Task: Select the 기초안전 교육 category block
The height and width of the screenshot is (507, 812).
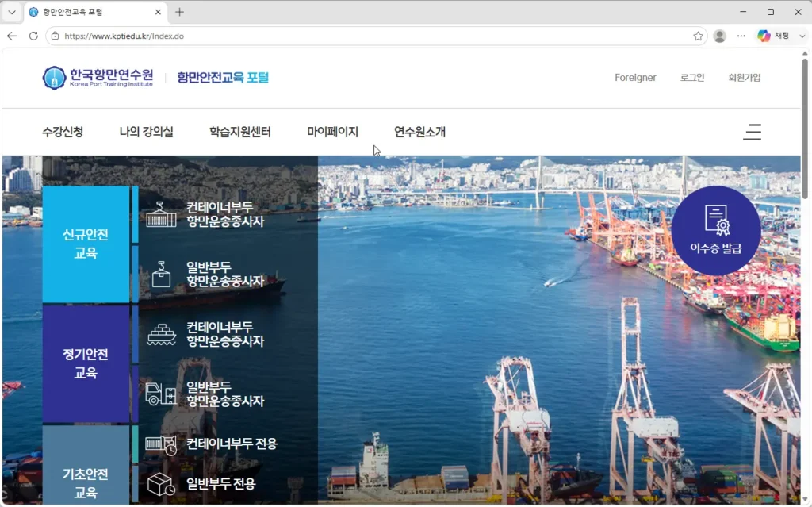Action: pos(86,465)
